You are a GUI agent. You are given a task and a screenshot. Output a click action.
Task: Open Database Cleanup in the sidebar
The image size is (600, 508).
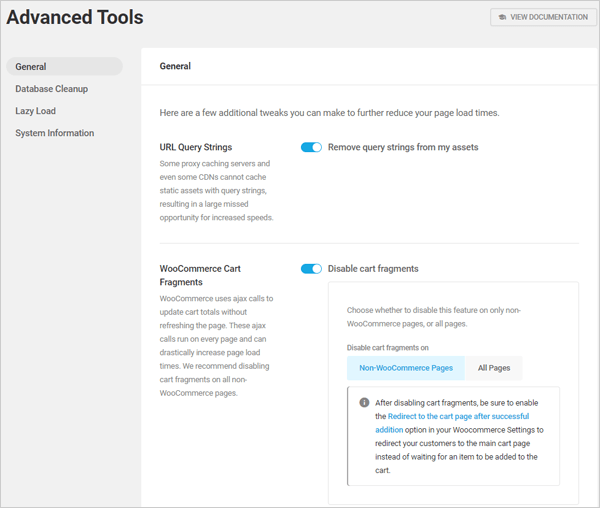click(x=52, y=89)
